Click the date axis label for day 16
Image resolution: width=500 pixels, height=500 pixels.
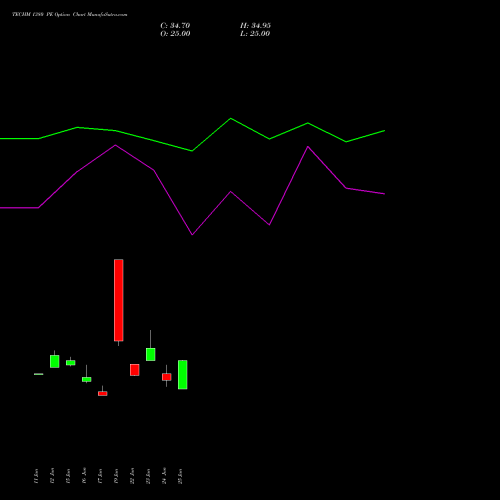(84, 476)
